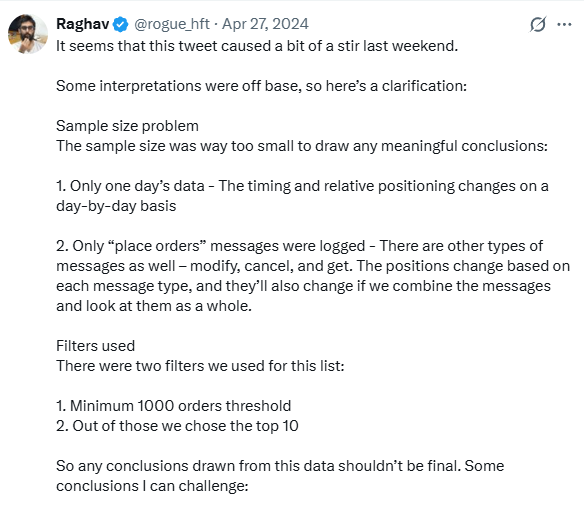Open the Apr 27, 2024 timestamp
584x515 pixels.
(x=265, y=24)
